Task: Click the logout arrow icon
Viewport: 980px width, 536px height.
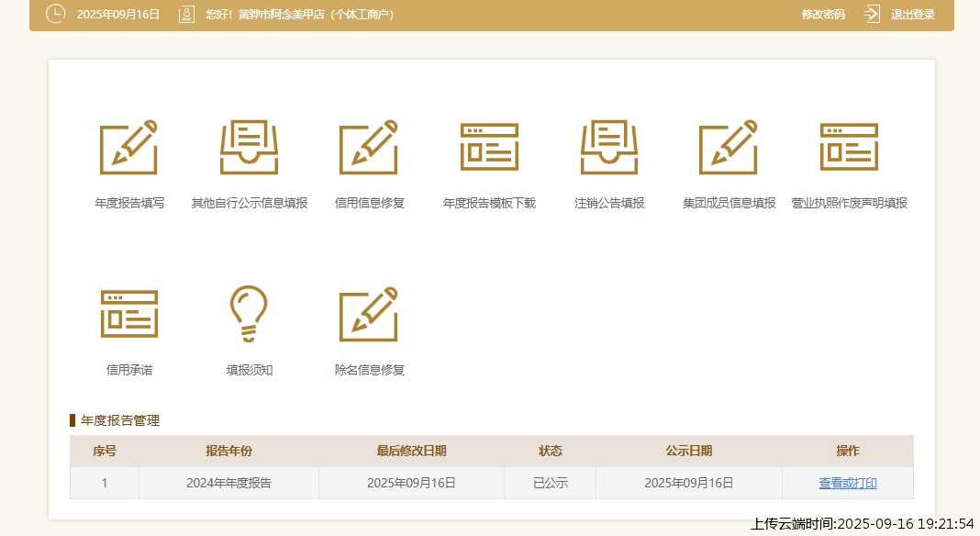Action: [x=872, y=14]
